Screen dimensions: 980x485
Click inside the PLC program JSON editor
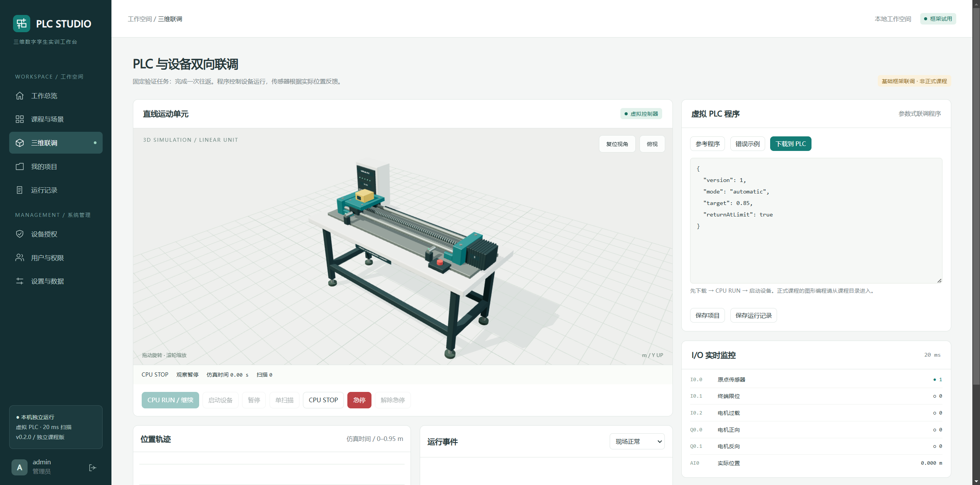pos(816,221)
